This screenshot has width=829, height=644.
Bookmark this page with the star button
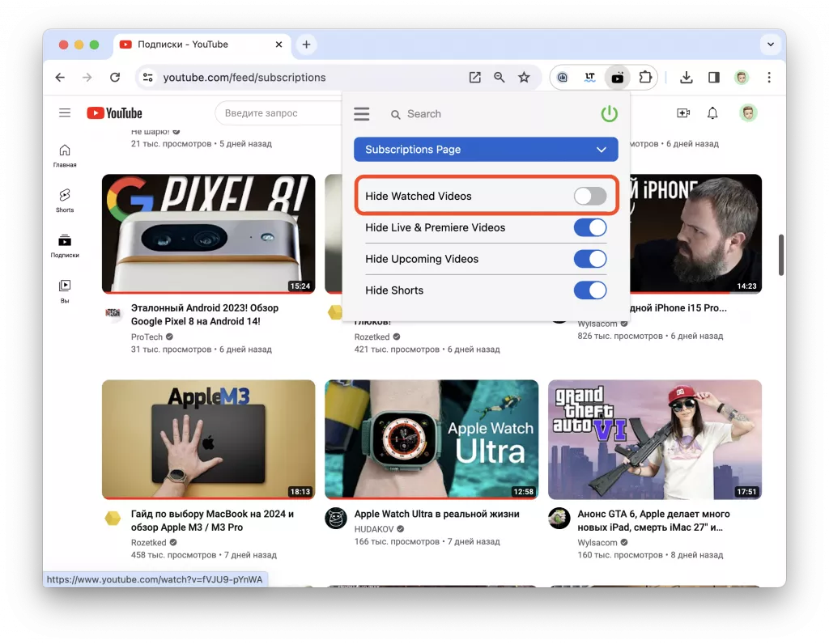point(525,77)
